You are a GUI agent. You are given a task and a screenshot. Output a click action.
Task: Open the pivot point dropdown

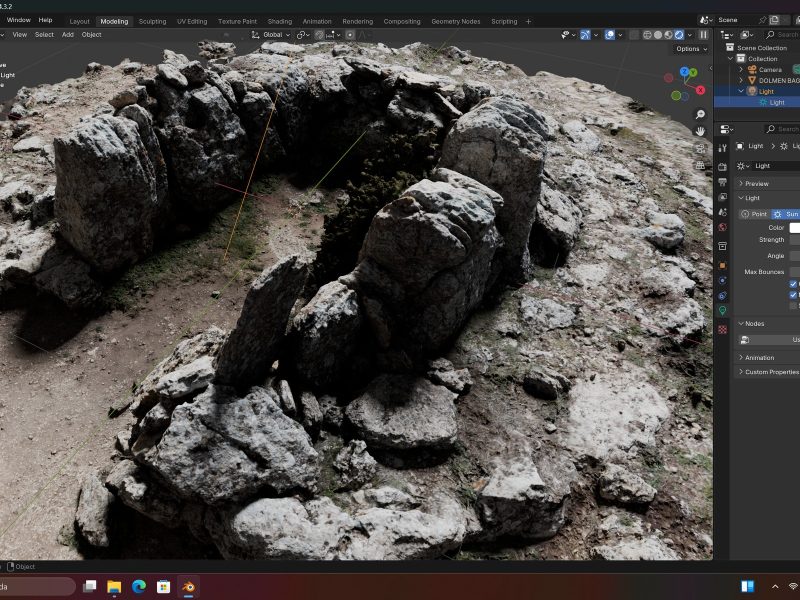303,35
